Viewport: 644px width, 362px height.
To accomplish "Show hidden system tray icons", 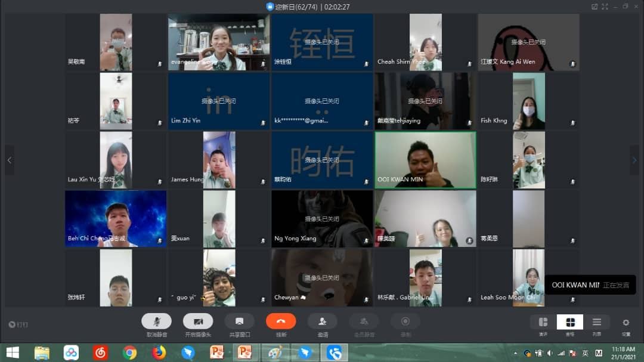I will [515, 353].
